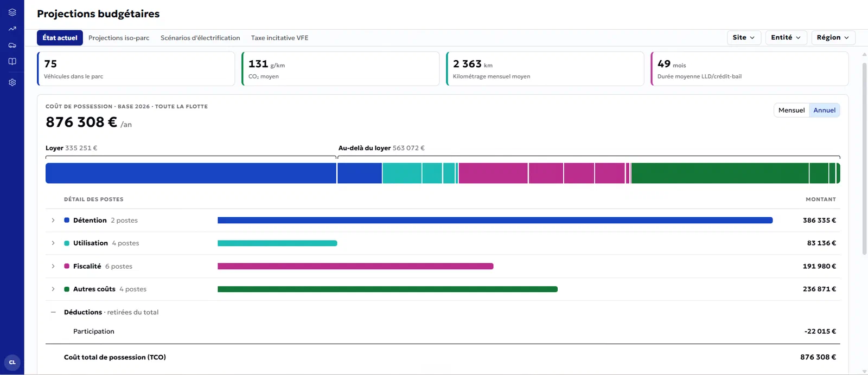Click the trending chart sidebar icon
Image resolution: width=868 pixels, height=375 pixels.
click(x=12, y=29)
